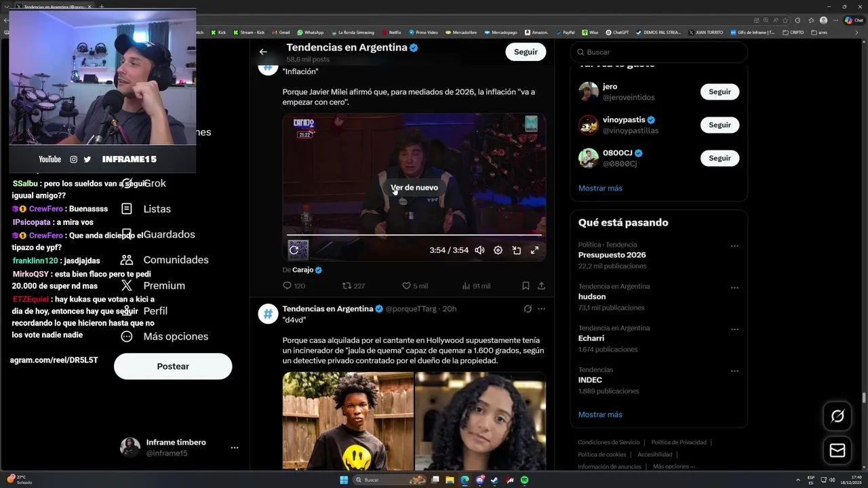Follow the 0800CJ account

tap(719, 158)
